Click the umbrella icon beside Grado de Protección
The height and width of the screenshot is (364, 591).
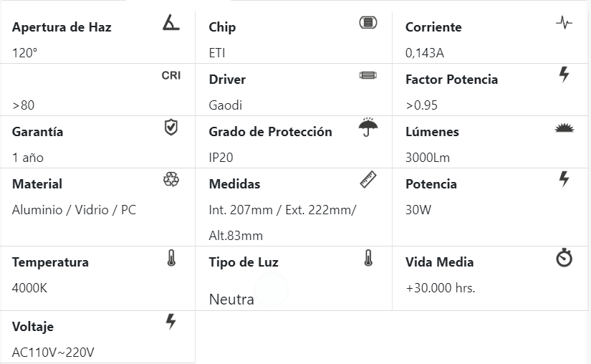tap(368, 128)
